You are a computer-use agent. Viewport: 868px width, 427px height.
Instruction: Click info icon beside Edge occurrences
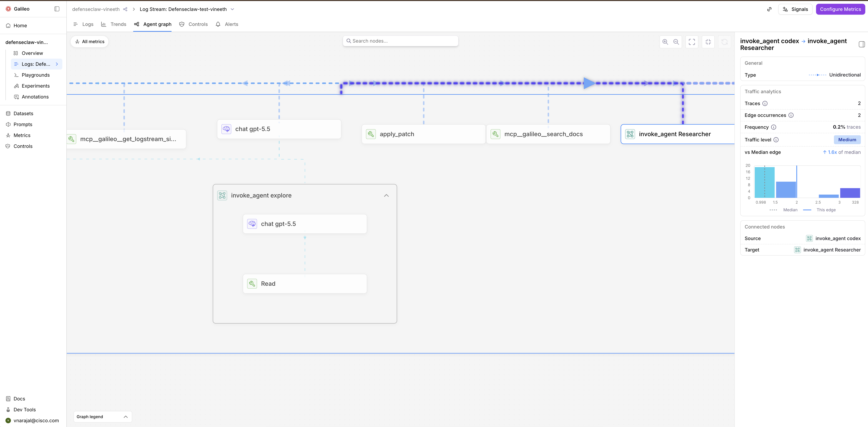click(791, 115)
